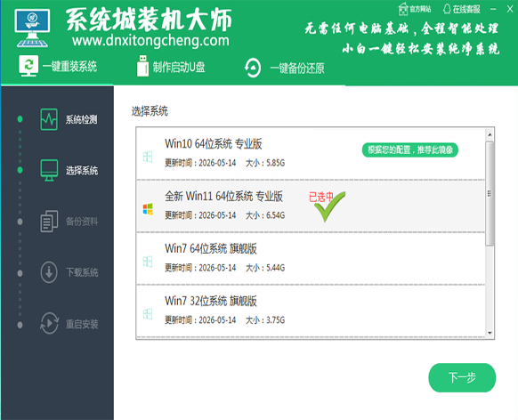
Task: Click the Windows logo beside Win7 64位
Action: pyautogui.click(x=148, y=262)
